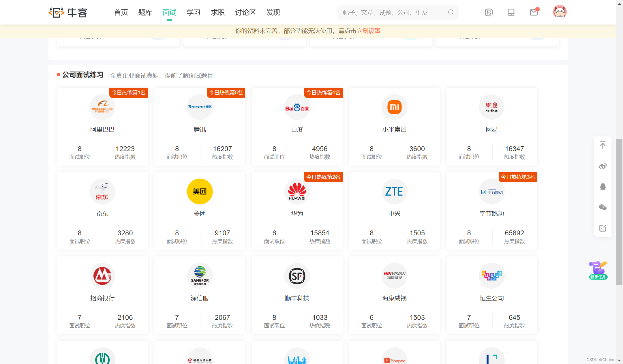Click the ZTE logo
Image resolution: width=623 pixels, height=364 pixels.
pos(395,192)
